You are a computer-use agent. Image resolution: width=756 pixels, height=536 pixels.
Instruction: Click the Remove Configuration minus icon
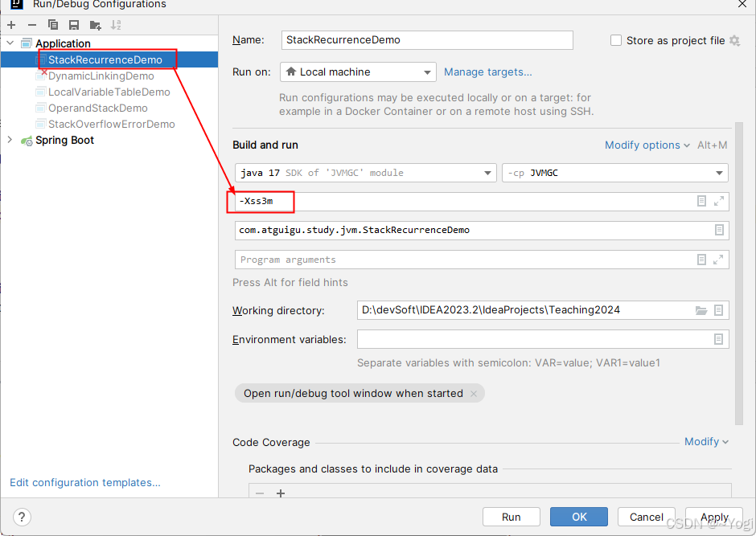click(x=31, y=25)
